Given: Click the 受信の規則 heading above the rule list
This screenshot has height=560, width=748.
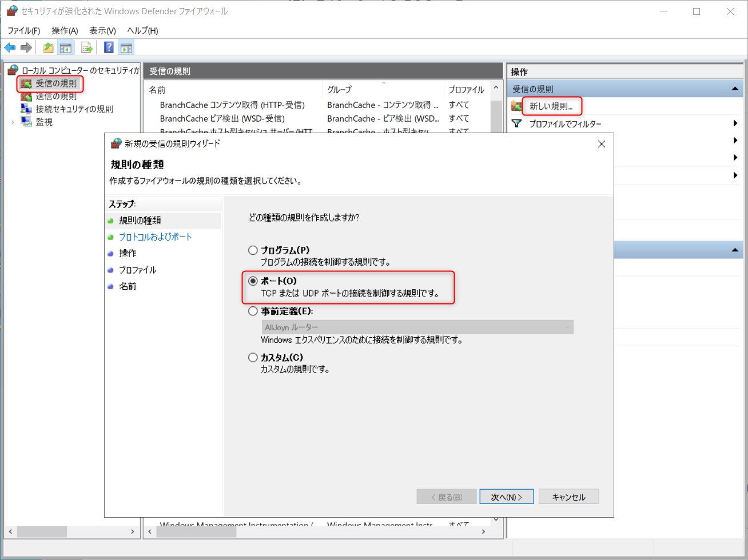Looking at the screenshot, I should (170, 71).
